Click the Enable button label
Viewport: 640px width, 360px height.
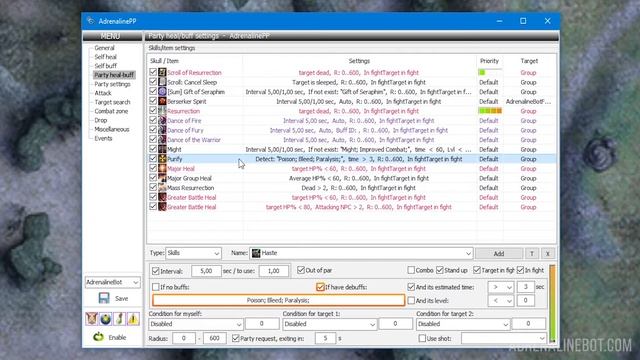(x=117, y=338)
